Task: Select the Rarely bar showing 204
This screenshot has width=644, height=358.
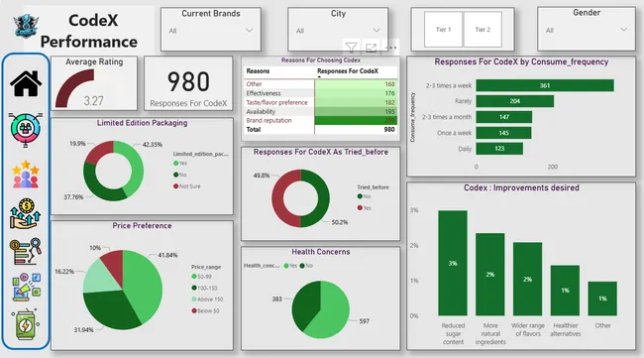Action: point(514,101)
